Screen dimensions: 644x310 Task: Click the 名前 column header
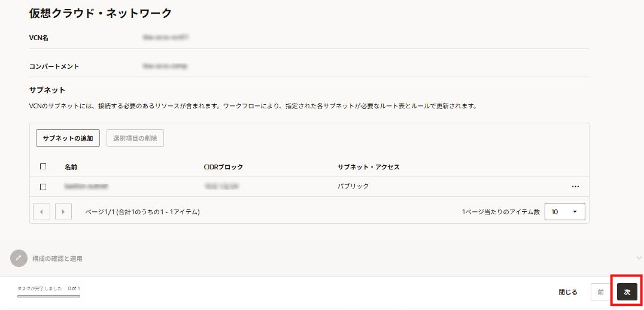[x=71, y=167]
